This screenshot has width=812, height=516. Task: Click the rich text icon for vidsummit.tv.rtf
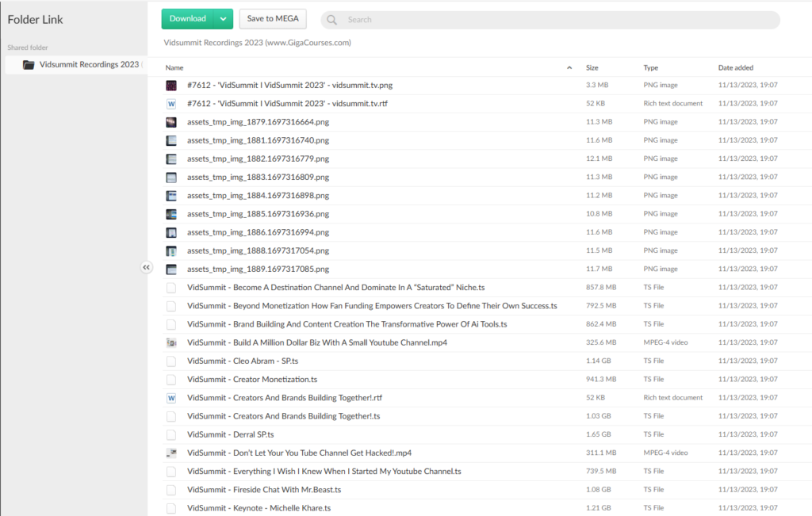point(171,104)
